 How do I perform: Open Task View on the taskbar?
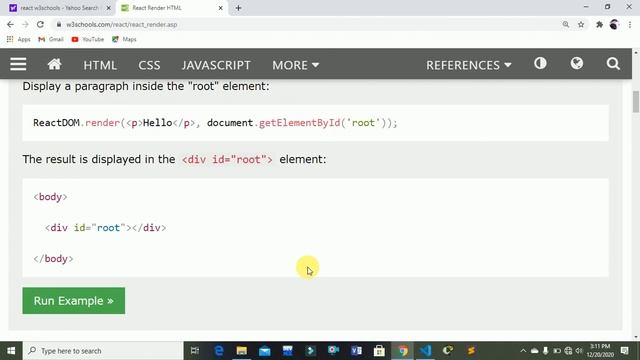click(195, 351)
